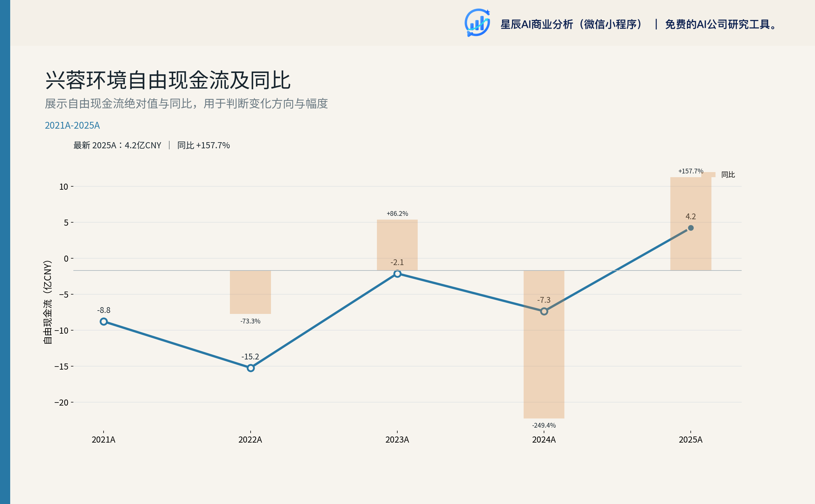Click the 2024A x-axis label
Viewport: 815px width, 504px height.
[544, 440]
